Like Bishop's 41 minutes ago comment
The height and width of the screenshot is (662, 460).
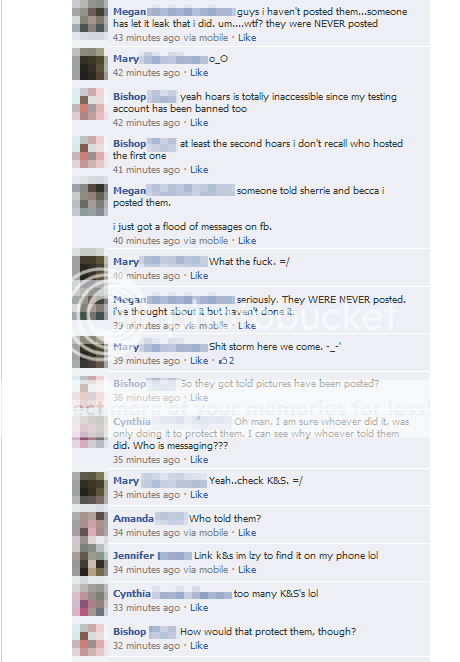pyautogui.click(x=199, y=170)
